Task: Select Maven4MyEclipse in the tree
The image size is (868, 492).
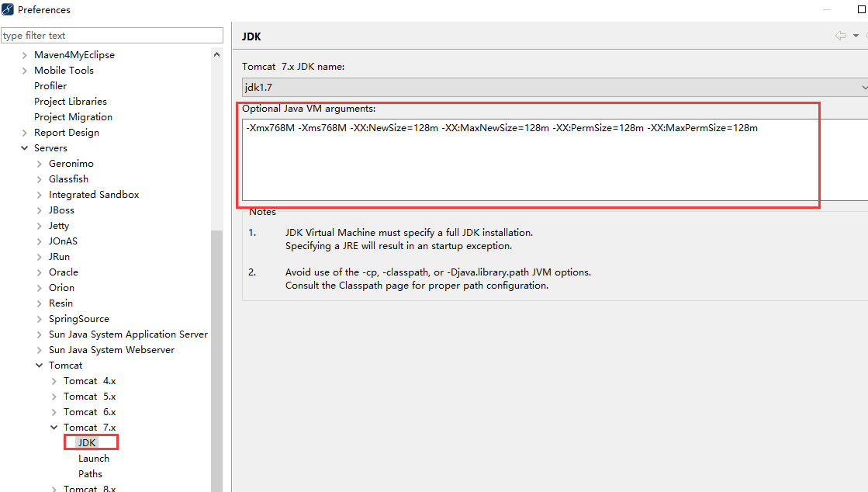Action: pyautogui.click(x=74, y=55)
